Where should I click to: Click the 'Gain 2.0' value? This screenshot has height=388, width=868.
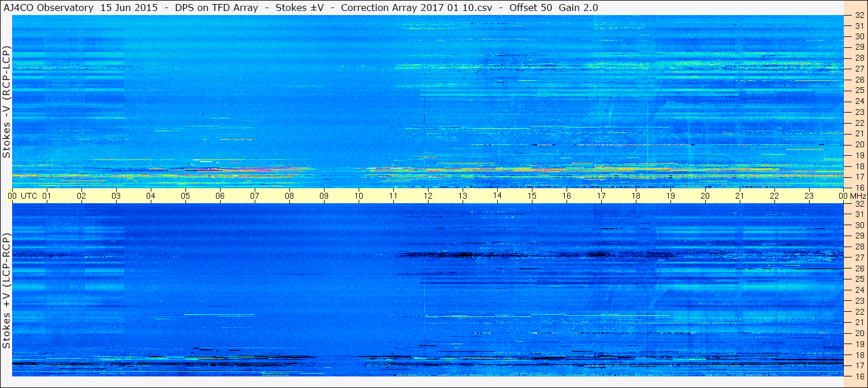(x=579, y=8)
